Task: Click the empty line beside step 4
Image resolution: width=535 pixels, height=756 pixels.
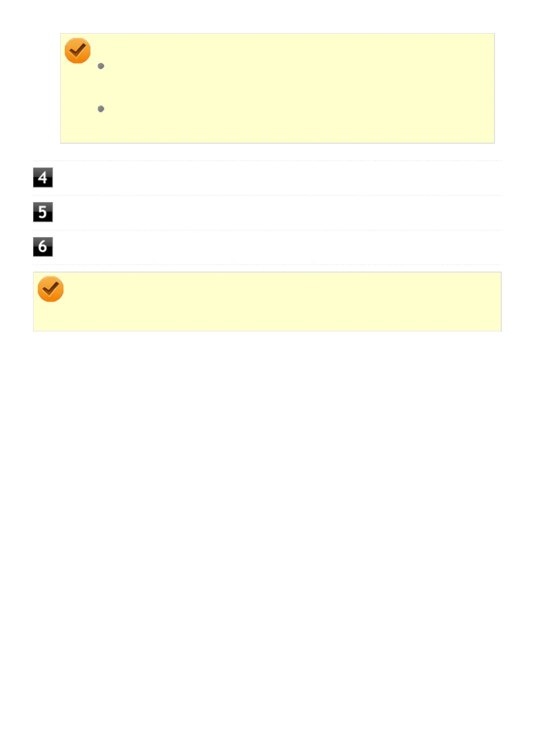Action: coord(277,177)
